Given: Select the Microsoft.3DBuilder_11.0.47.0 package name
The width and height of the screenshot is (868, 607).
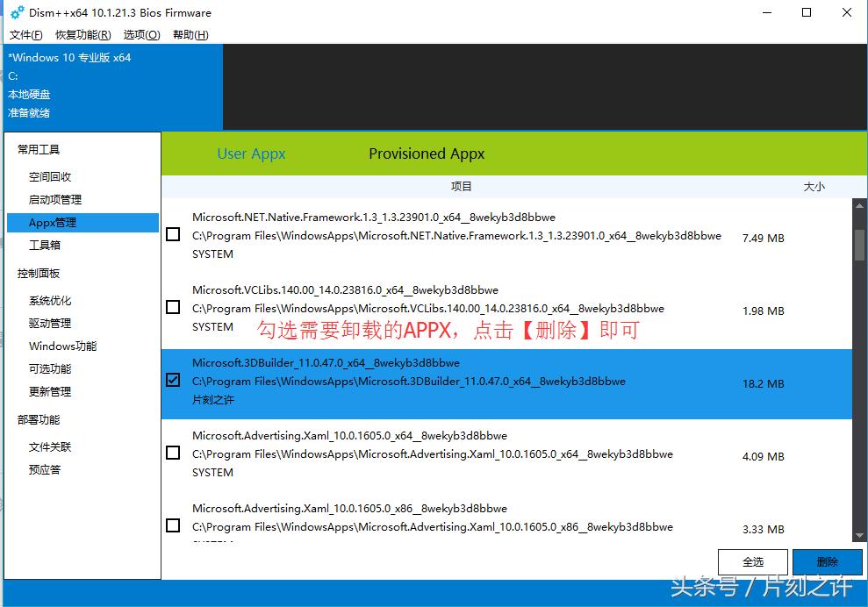Looking at the screenshot, I should (x=326, y=363).
